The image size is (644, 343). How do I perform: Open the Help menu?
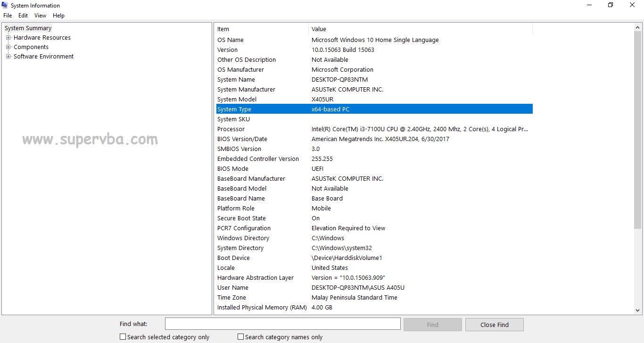(x=58, y=16)
